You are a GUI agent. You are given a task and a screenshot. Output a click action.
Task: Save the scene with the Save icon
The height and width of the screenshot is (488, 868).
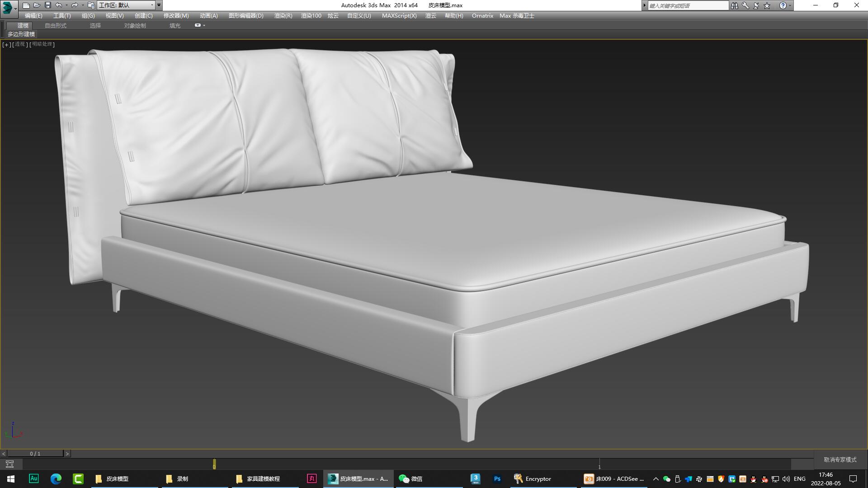click(48, 5)
